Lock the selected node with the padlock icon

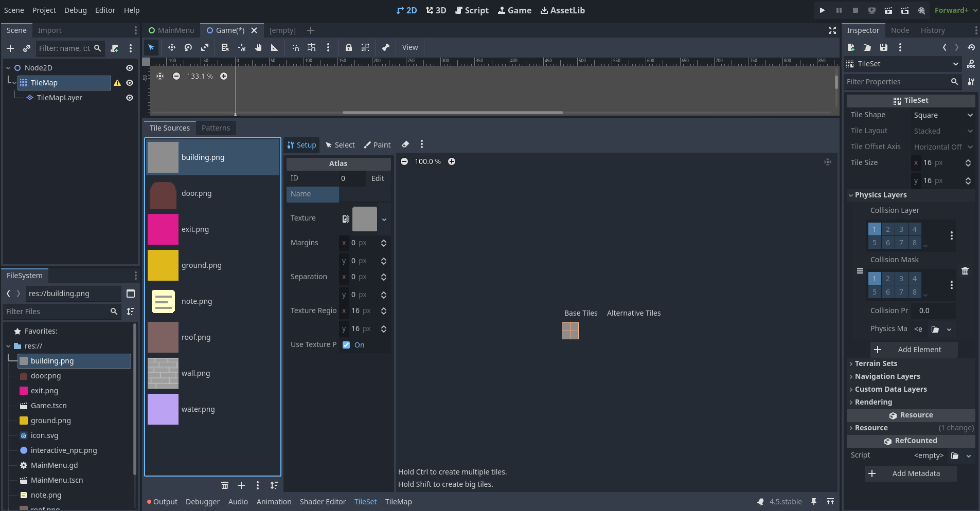tap(348, 47)
